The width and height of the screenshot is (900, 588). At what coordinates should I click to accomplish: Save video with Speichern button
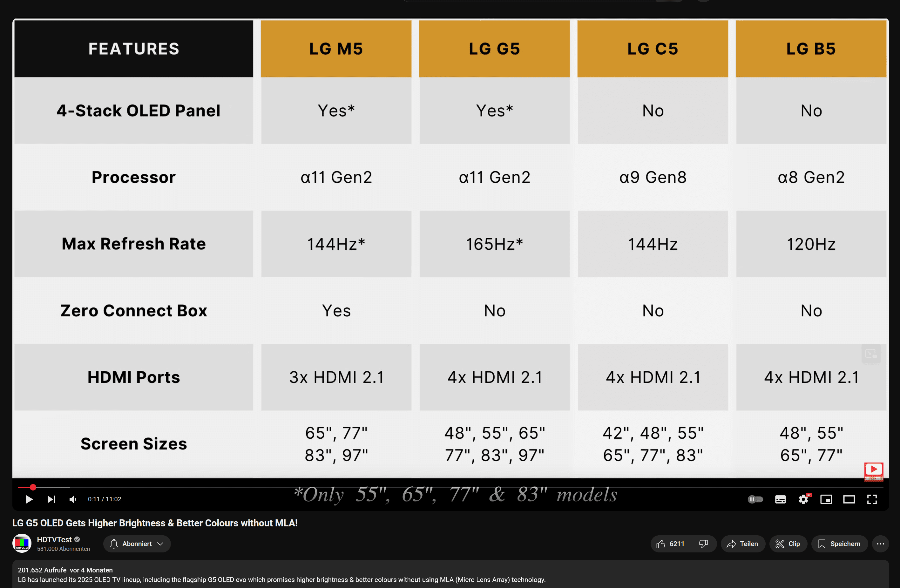tap(839, 544)
